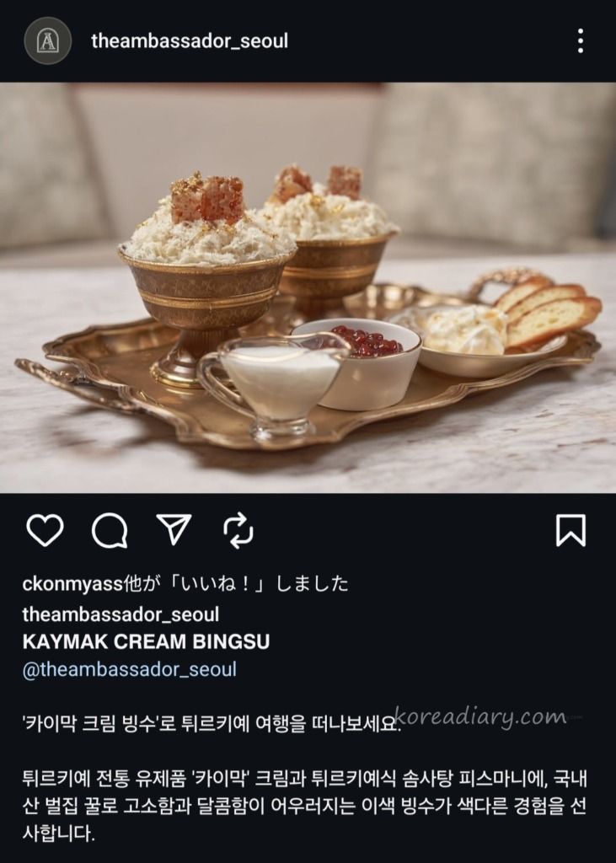Open theambassador_seoul username in header
616x863 pixels.
190,40
